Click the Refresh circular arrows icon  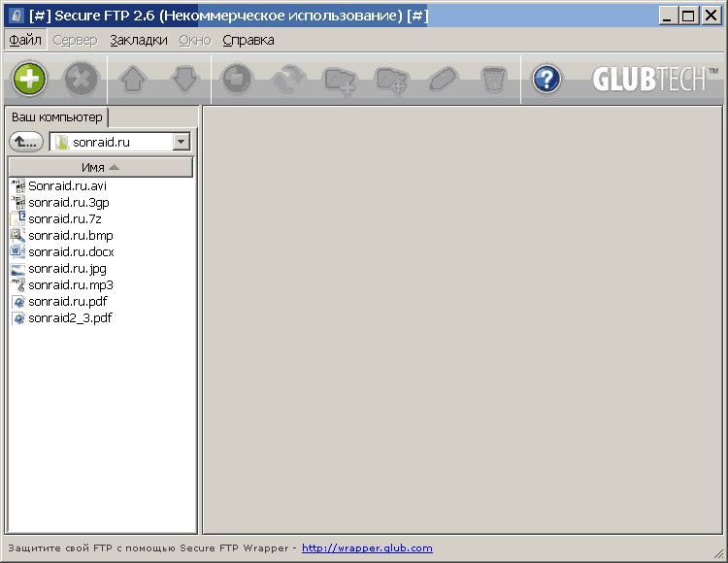click(288, 79)
